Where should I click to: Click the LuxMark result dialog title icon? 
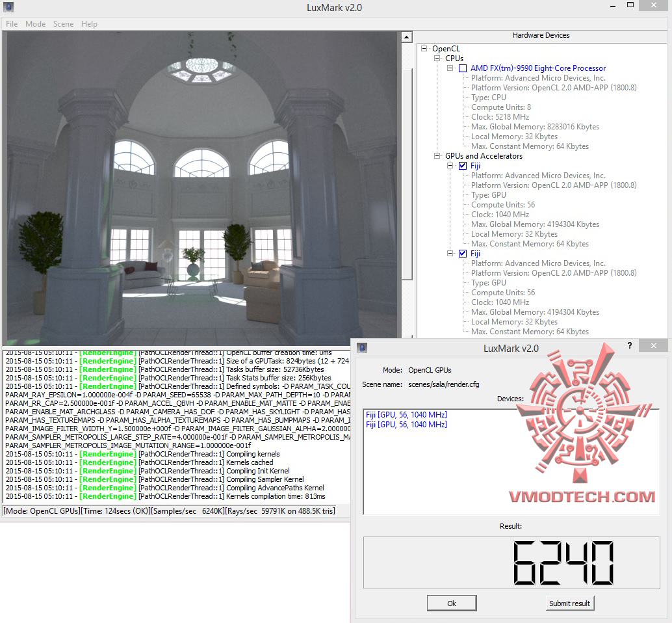pyautogui.click(x=362, y=348)
